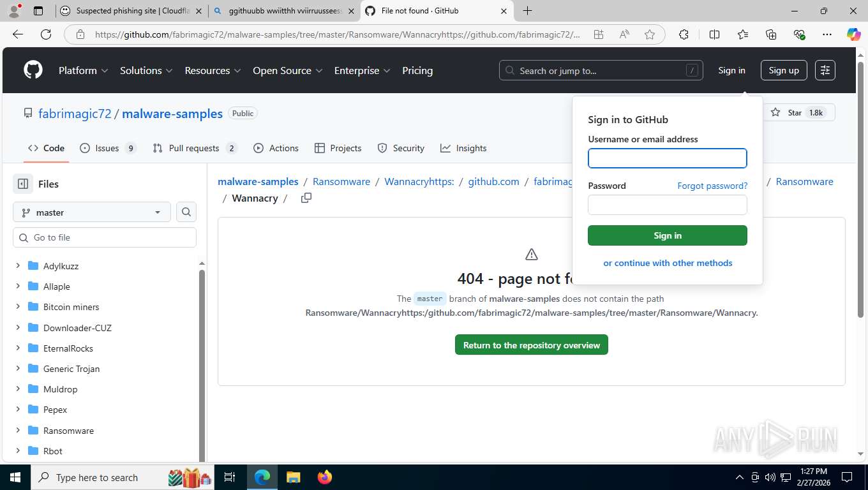Screen dimensions: 868x490
Task: Open browser settings and more menu
Action: click(827, 34)
